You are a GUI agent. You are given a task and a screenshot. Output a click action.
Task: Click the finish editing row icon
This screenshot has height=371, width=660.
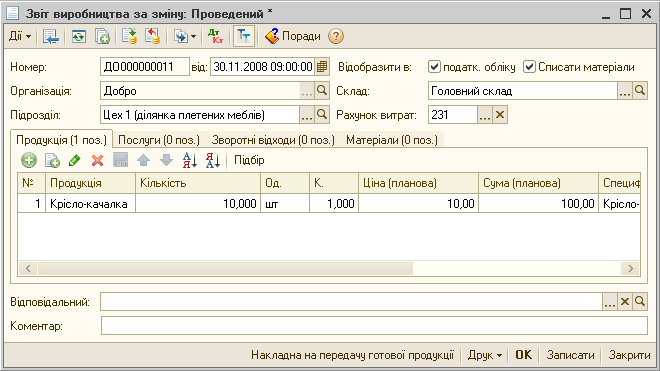point(120,160)
